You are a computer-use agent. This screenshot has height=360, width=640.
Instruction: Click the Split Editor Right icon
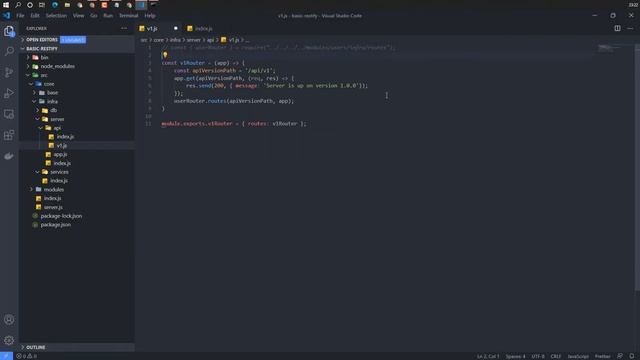point(618,28)
